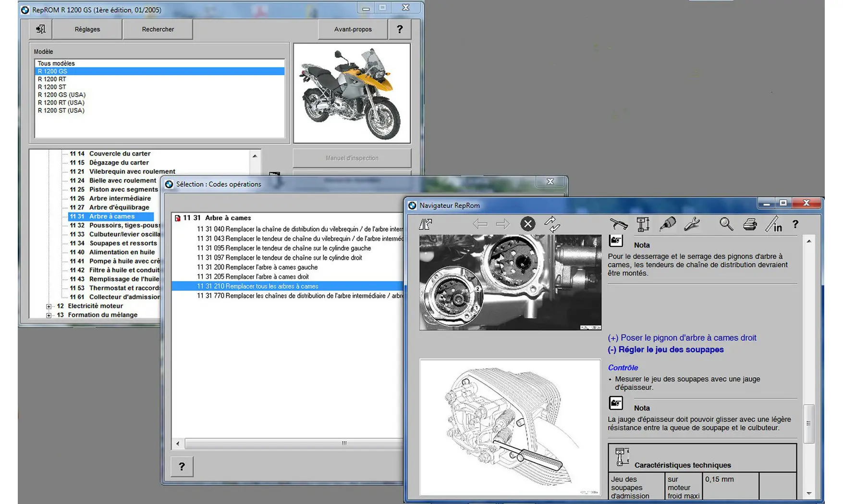Open the piston technical data icon
This screenshot has height=504, width=843.
point(643,224)
